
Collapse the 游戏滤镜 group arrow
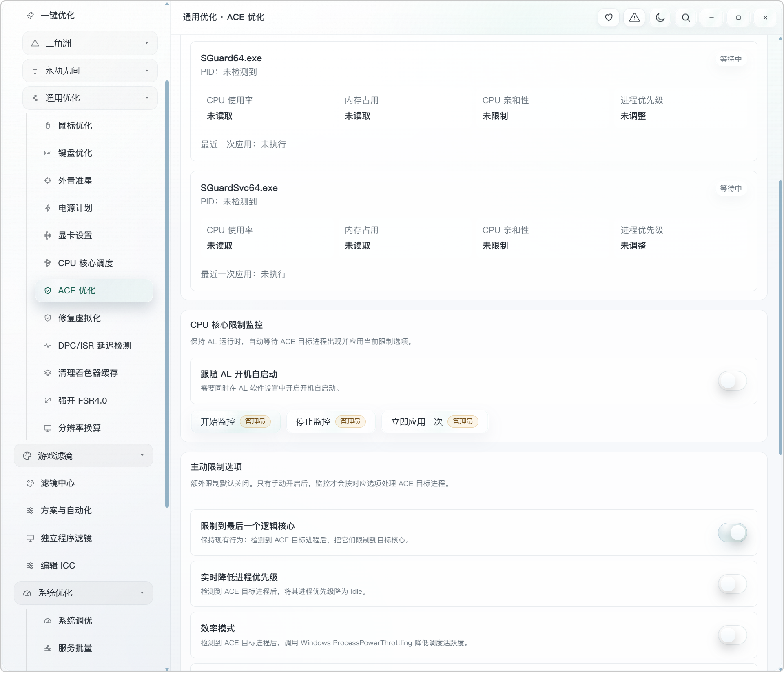coord(142,455)
